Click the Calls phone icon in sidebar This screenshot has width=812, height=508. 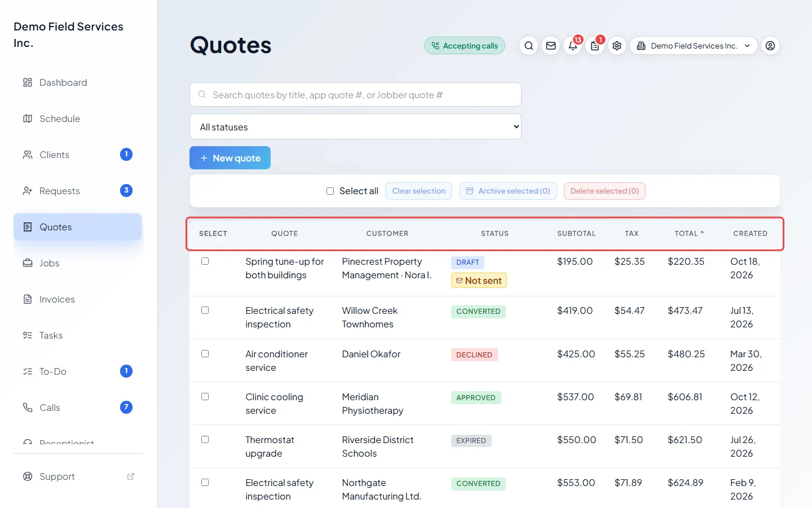click(28, 408)
